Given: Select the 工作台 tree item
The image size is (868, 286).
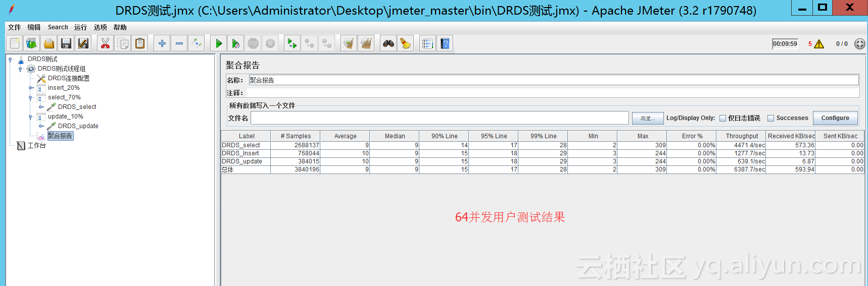Looking at the screenshot, I should [x=36, y=145].
